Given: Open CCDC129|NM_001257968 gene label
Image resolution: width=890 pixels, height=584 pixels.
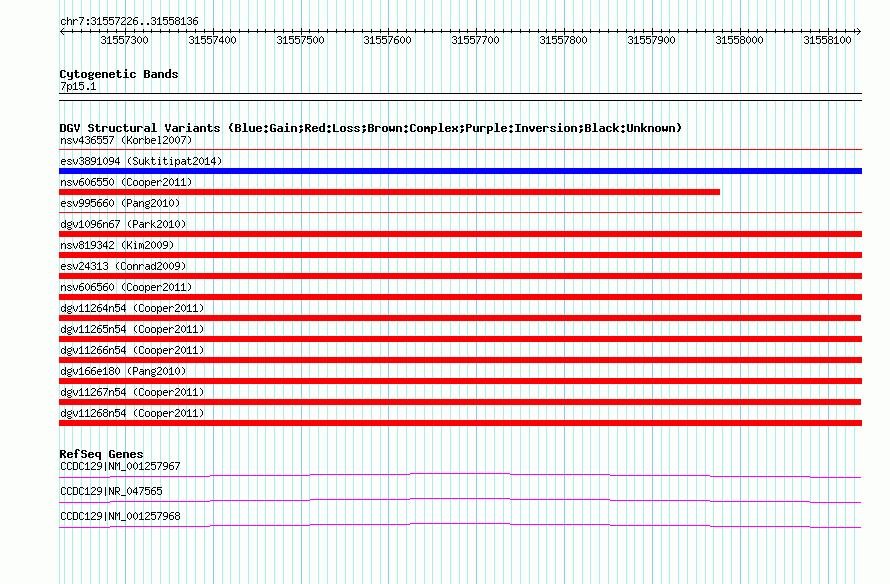Looking at the screenshot, I should (x=120, y=516).
